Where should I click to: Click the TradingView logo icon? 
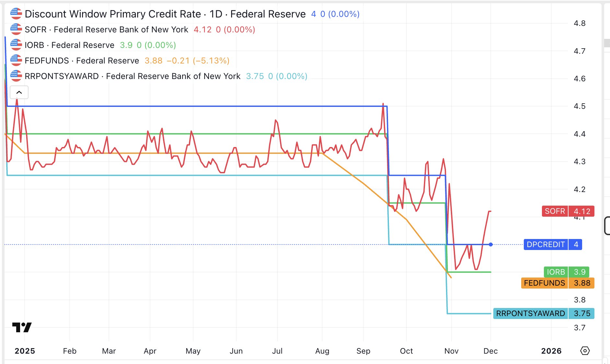(x=22, y=327)
